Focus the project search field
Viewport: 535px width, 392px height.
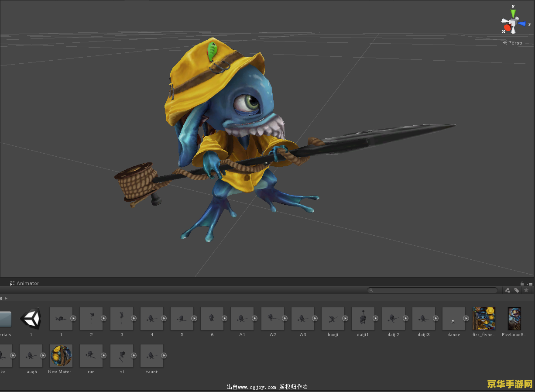click(x=432, y=290)
